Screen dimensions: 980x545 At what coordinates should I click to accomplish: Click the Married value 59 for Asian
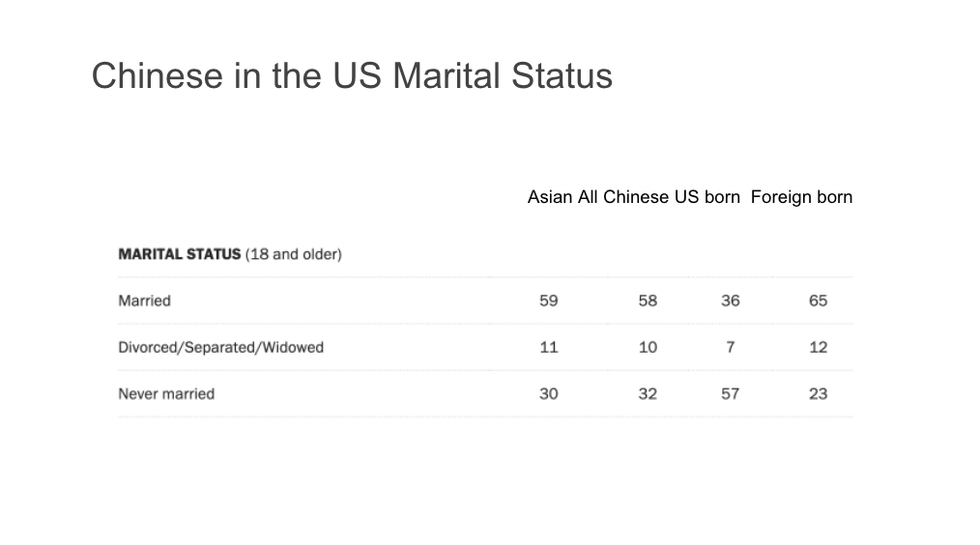pos(549,301)
